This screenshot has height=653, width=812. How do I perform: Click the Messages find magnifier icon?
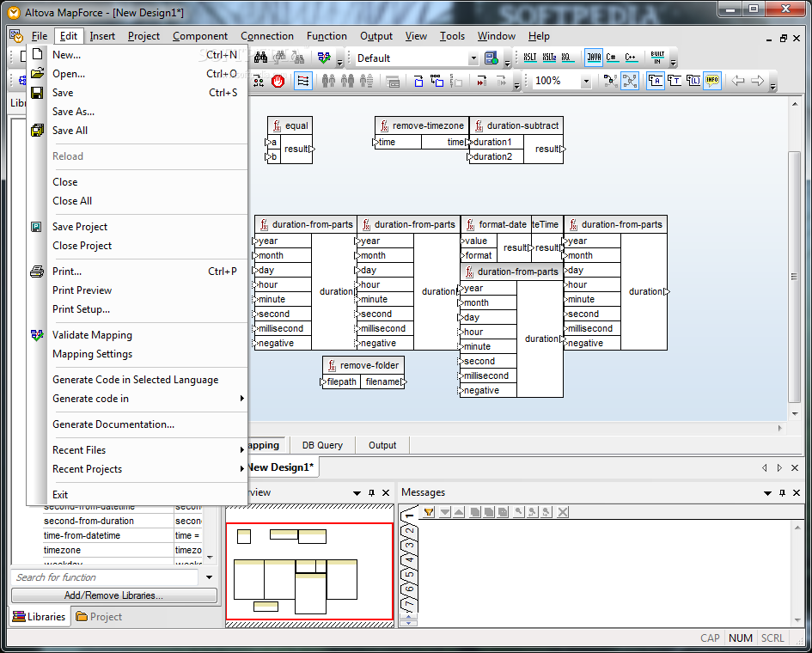coord(518,512)
